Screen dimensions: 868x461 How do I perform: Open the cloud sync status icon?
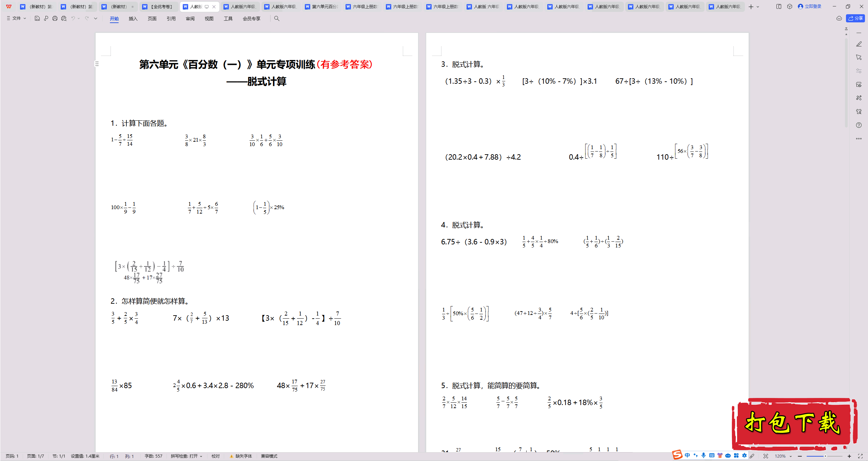pyautogui.click(x=839, y=18)
